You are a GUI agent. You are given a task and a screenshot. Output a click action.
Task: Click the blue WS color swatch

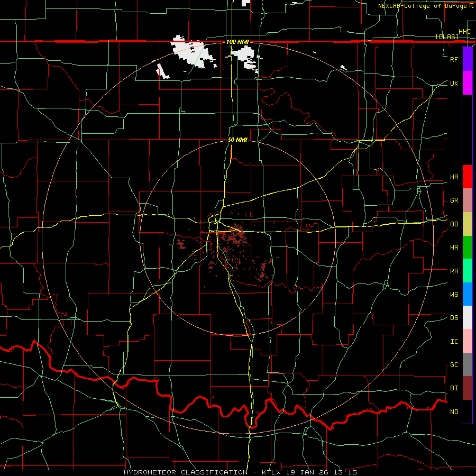tap(467, 294)
